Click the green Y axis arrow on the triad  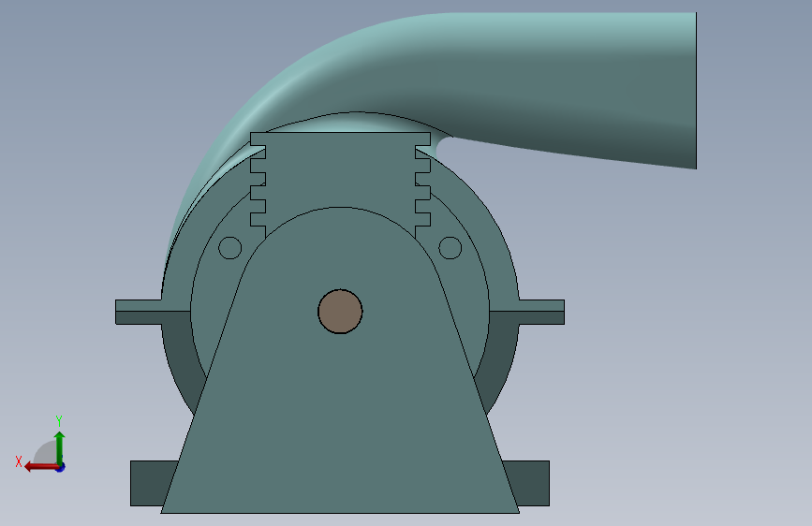tap(60, 447)
